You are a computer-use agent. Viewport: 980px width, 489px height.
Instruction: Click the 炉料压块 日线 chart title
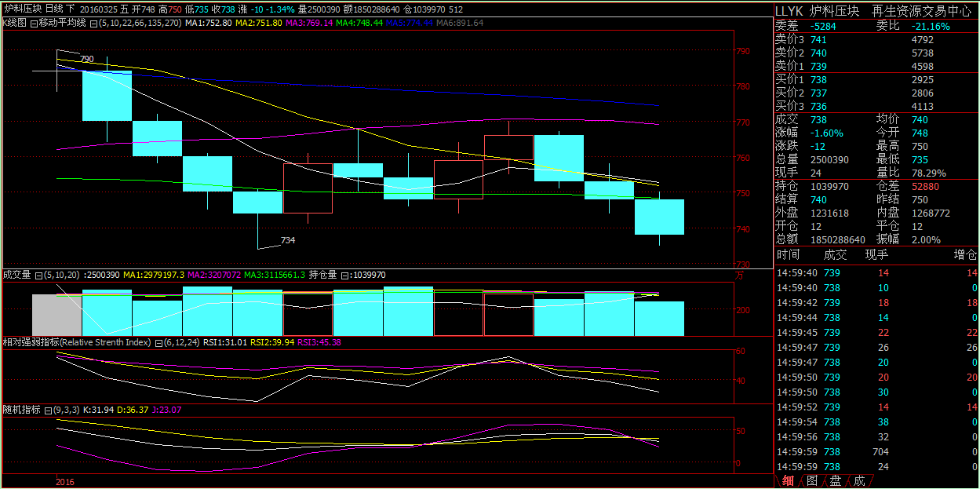[x=39, y=9]
